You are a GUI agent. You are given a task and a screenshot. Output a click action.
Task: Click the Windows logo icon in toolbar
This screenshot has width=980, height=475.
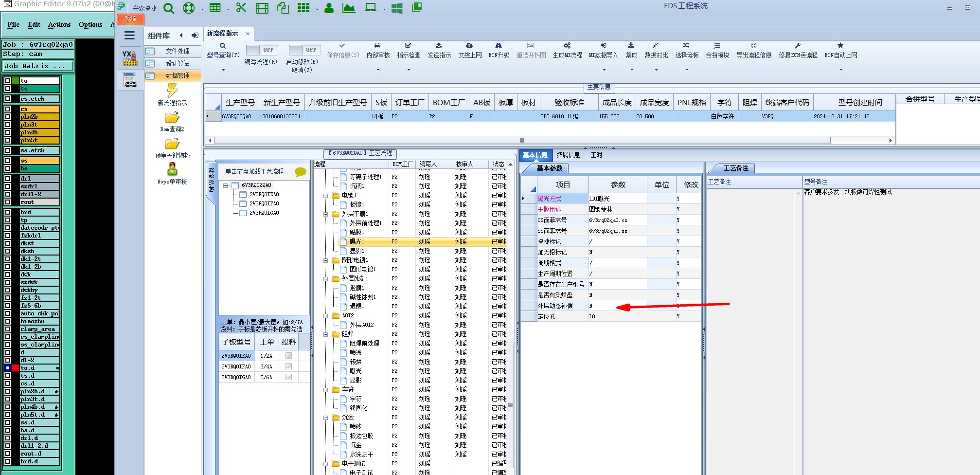[397, 8]
